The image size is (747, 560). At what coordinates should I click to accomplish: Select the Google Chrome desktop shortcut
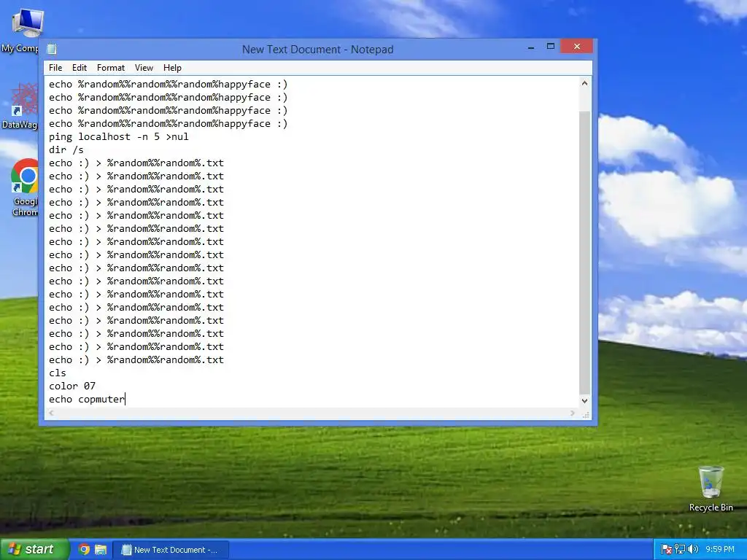pos(24,187)
